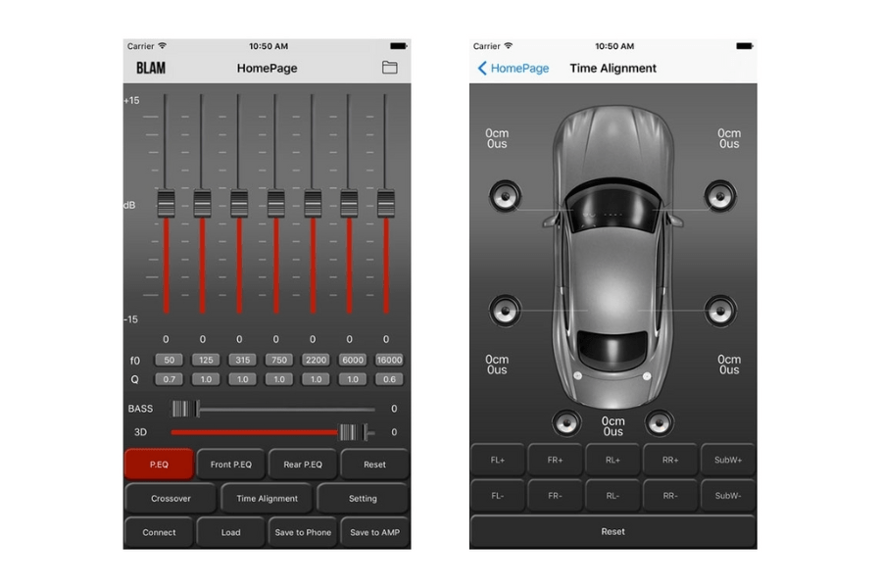The image size is (882, 588).
Task: Edit the Q value under 125
Action: [x=206, y=379]
